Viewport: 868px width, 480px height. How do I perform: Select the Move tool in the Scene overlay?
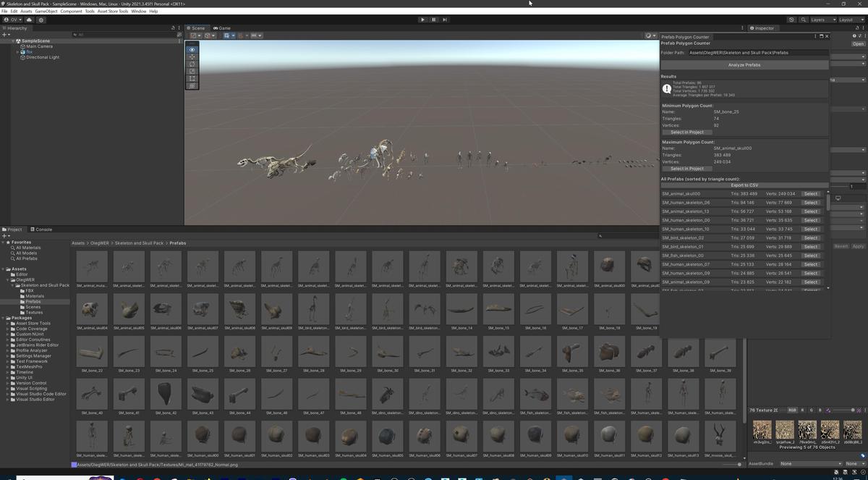(192, 57)
